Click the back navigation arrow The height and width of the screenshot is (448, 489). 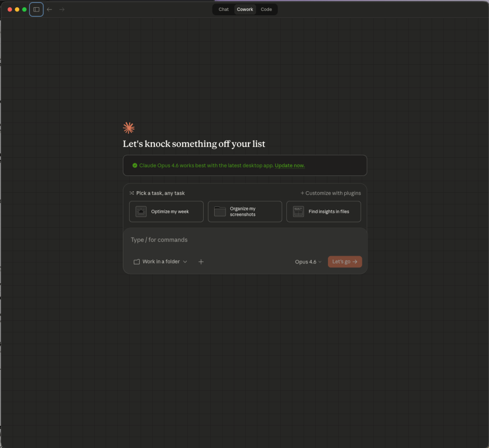tap(49, 10)
